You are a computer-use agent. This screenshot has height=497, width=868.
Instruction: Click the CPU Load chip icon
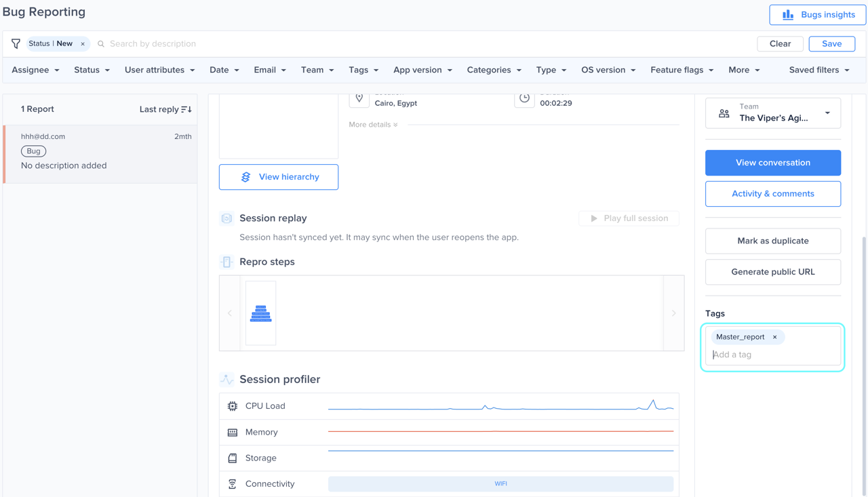pyautogui.click(x=233, y=406)
